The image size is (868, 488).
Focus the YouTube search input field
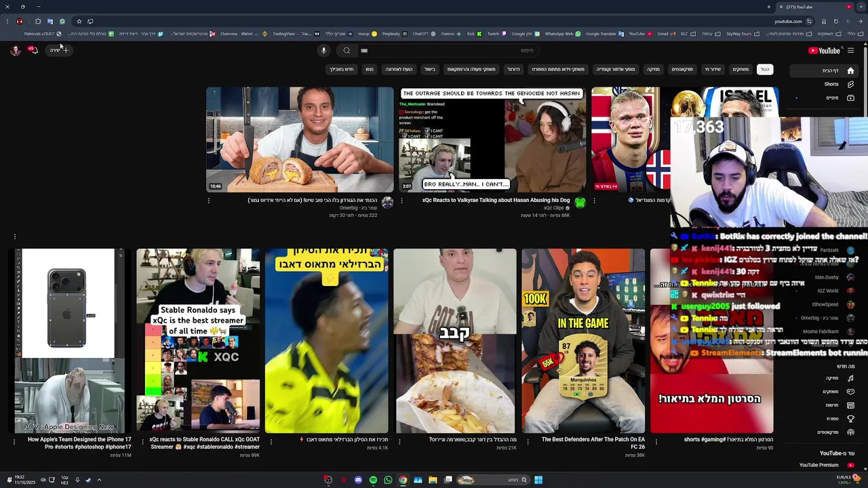448,50
